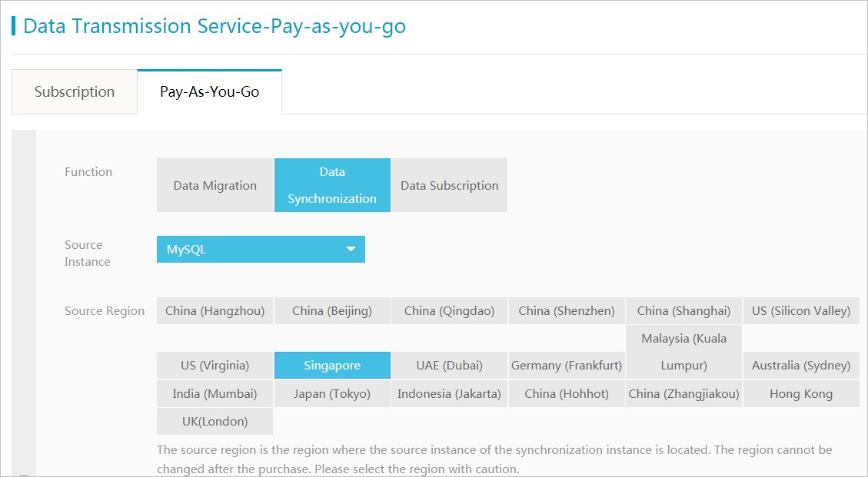Select the Data Synchronization function
Screen dimensions: 868x477
[332, 185]
